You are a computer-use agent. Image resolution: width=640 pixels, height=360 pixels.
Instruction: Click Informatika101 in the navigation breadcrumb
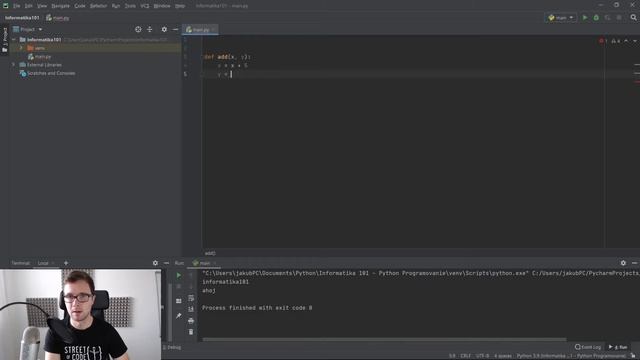(22, 18)
